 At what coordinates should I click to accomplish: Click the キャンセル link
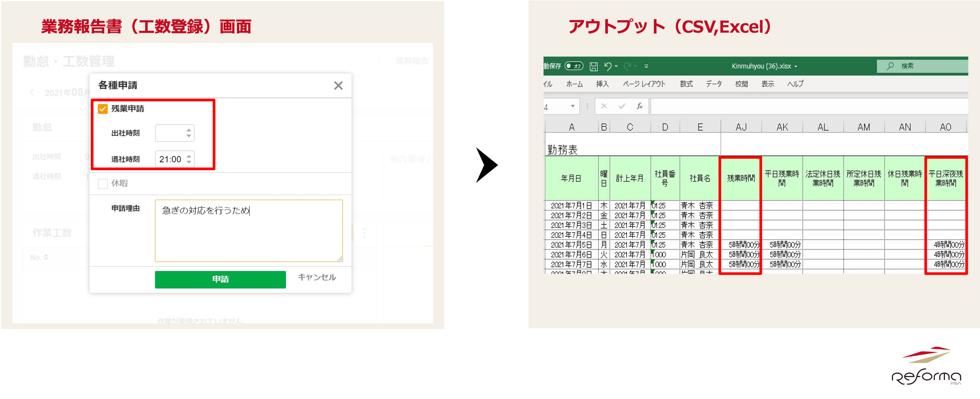(317, 277)
